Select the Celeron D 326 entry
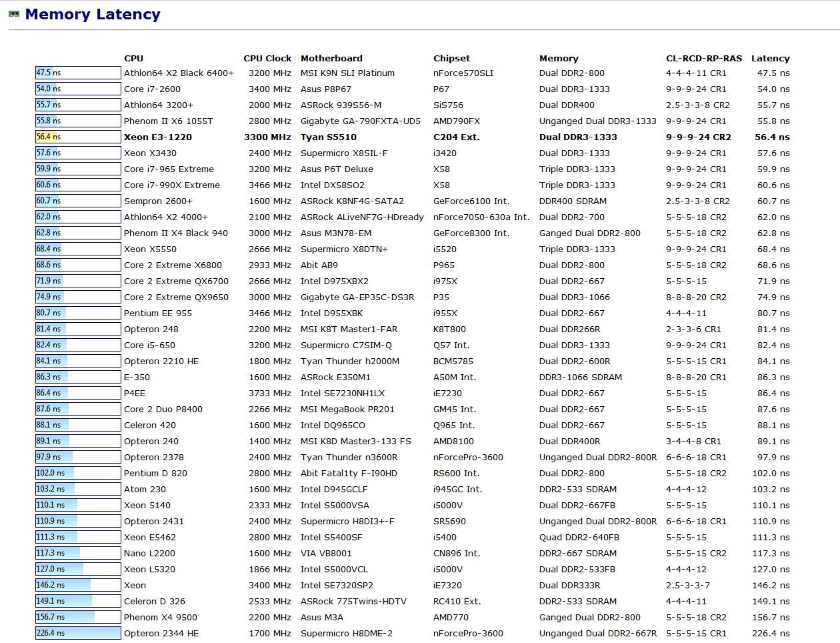The width and height of the screenshot is (840, 643). coord(155,601)
